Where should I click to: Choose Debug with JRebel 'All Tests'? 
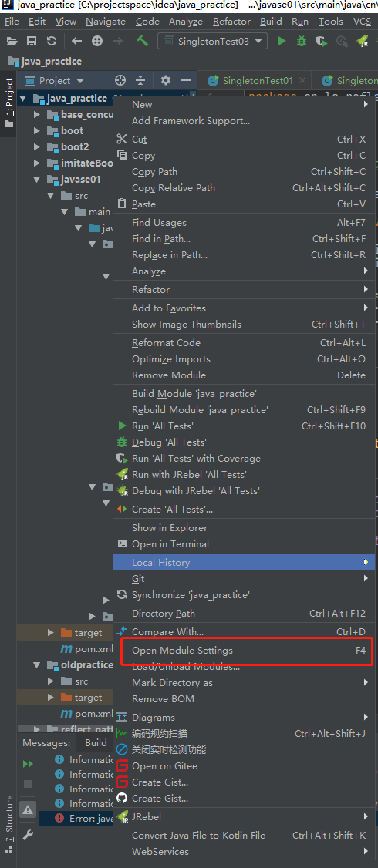point(242,490)
